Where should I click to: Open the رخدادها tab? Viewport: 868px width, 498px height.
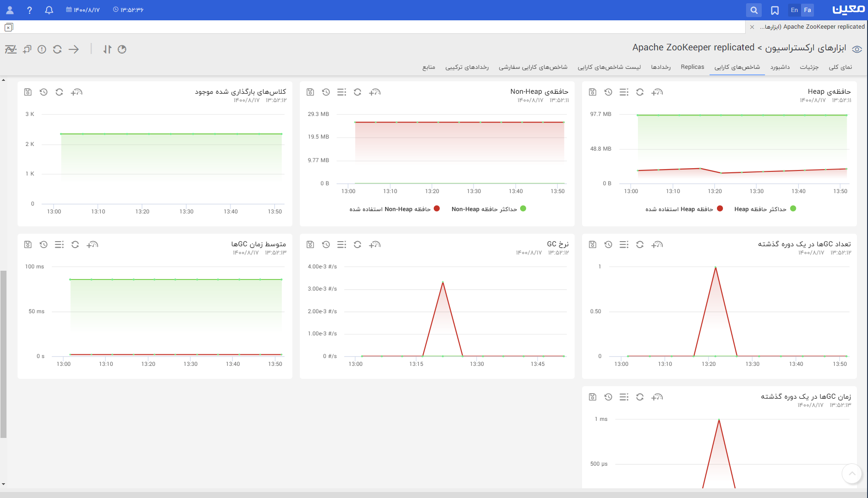click(661, 67)
